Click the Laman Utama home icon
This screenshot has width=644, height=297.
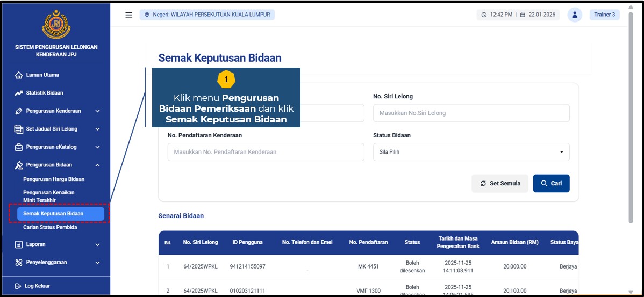tap(19, 75)
